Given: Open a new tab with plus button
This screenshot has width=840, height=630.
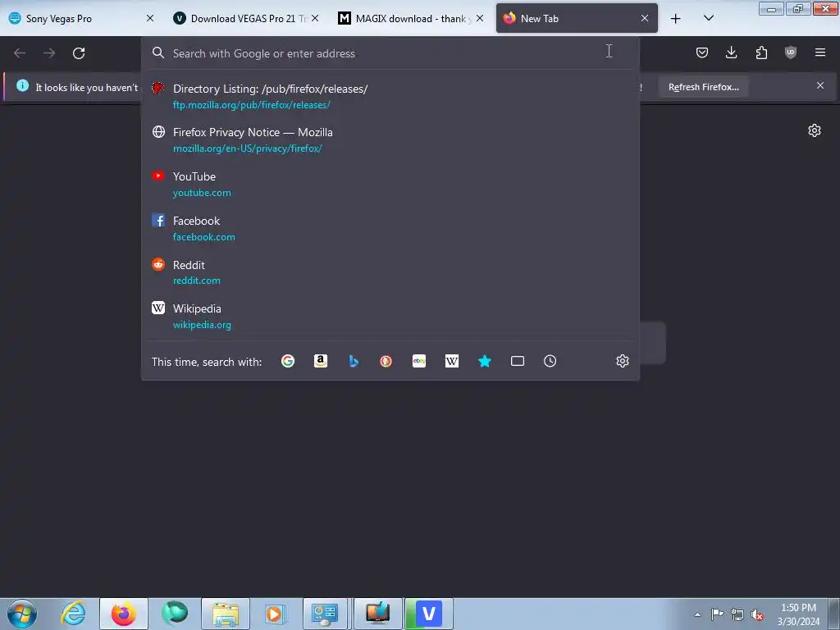Looking at the screenshot, I should 676,19.
